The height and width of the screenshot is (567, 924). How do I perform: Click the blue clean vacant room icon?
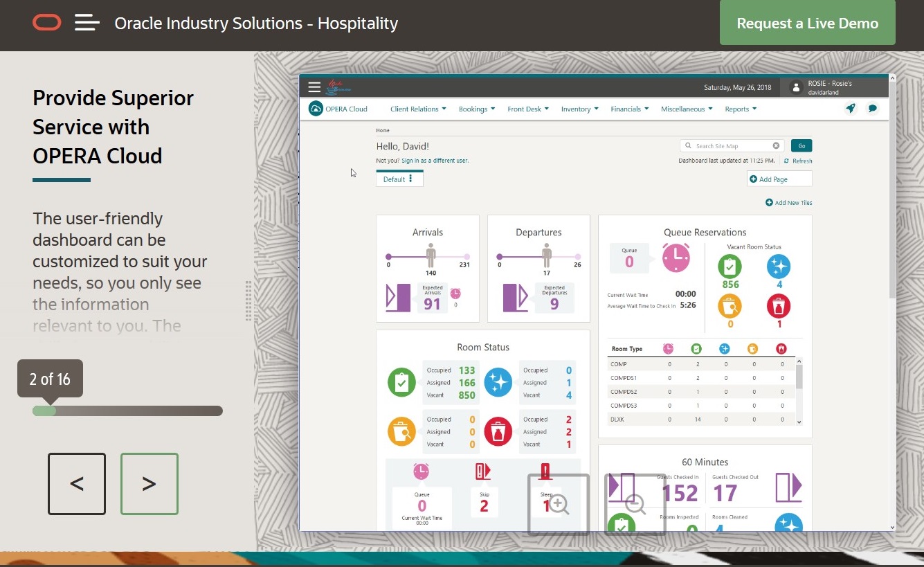click(x=779, y=267)
